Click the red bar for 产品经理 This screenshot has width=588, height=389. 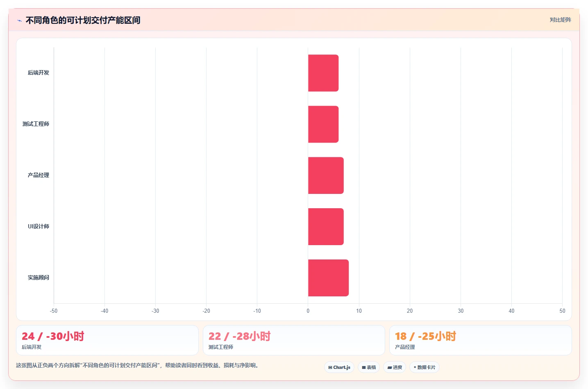(326, 175)
